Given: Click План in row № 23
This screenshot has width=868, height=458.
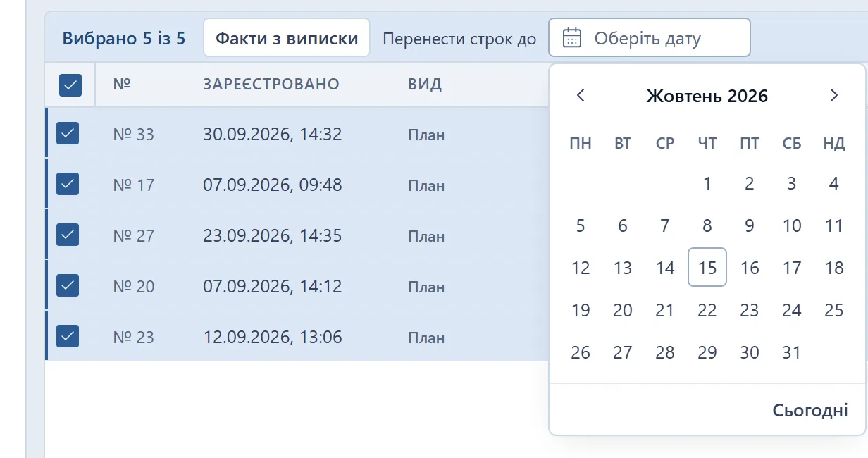Looking at the screenshot, I should pos(426,338).
